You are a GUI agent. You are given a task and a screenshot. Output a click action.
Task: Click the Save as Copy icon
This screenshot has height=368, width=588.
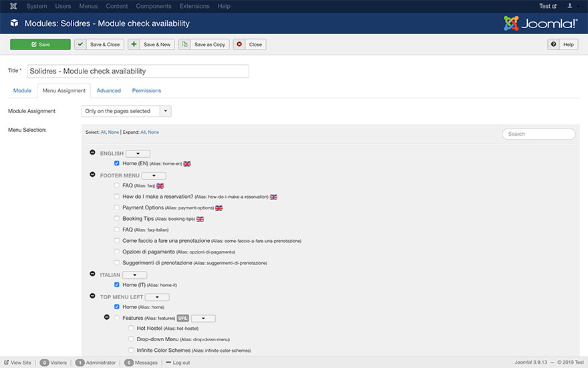[184, 44]
